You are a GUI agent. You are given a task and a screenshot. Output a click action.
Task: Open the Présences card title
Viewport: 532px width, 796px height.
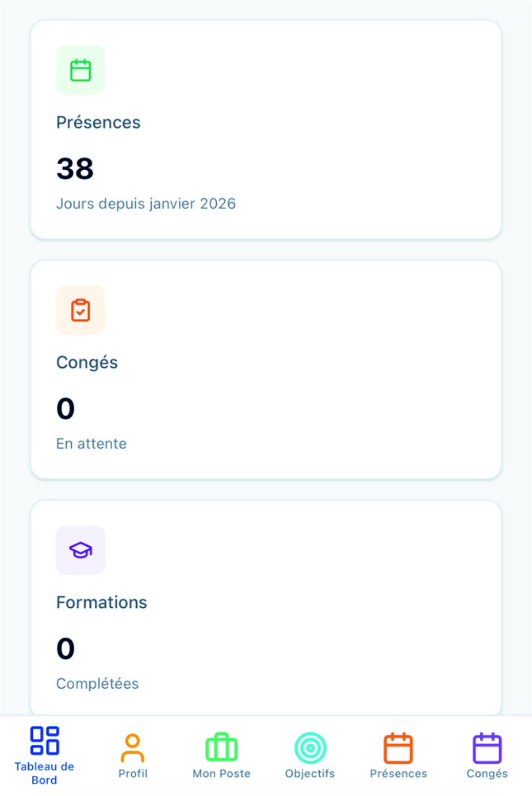click(x=98, y=123)
